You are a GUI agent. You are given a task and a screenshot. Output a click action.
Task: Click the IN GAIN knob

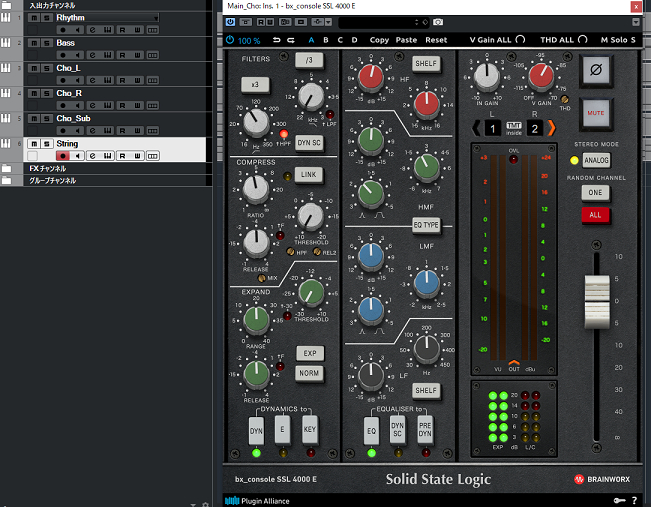pyautogui.click(x=487, y=77)
